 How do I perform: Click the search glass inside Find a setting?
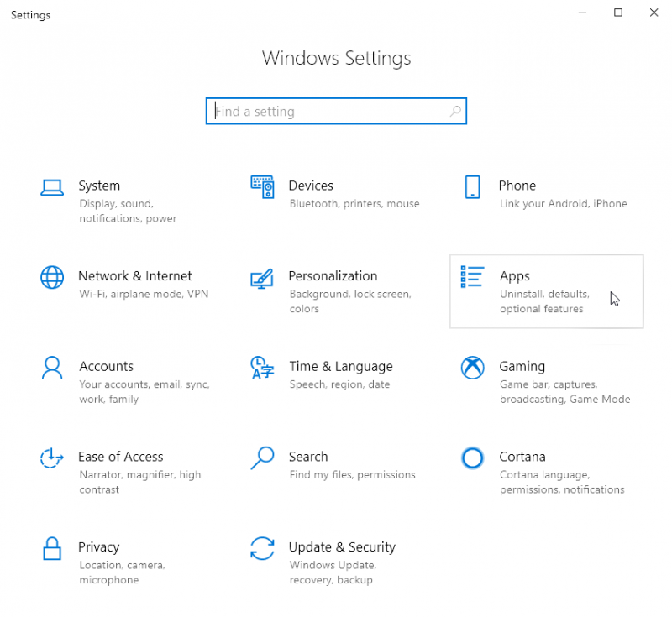pyautogui.click(x=455, y=112)
